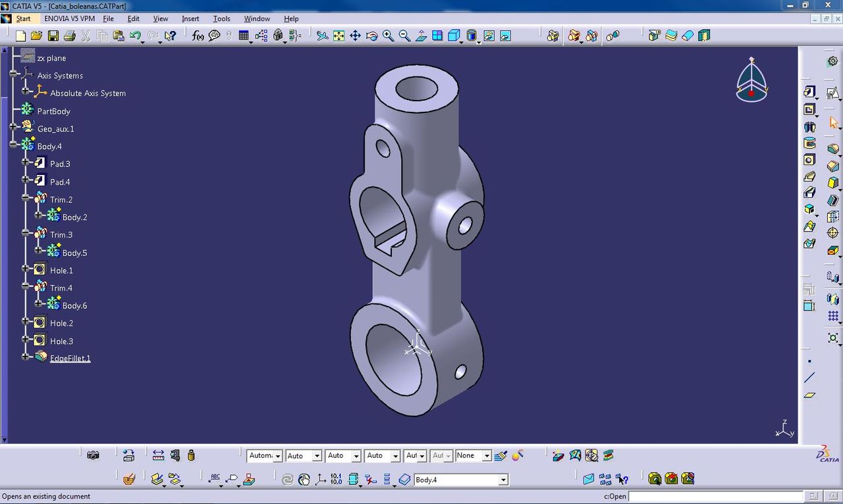
Task: Select Trim.4 in the tree
Action: [x=61, y=288]
